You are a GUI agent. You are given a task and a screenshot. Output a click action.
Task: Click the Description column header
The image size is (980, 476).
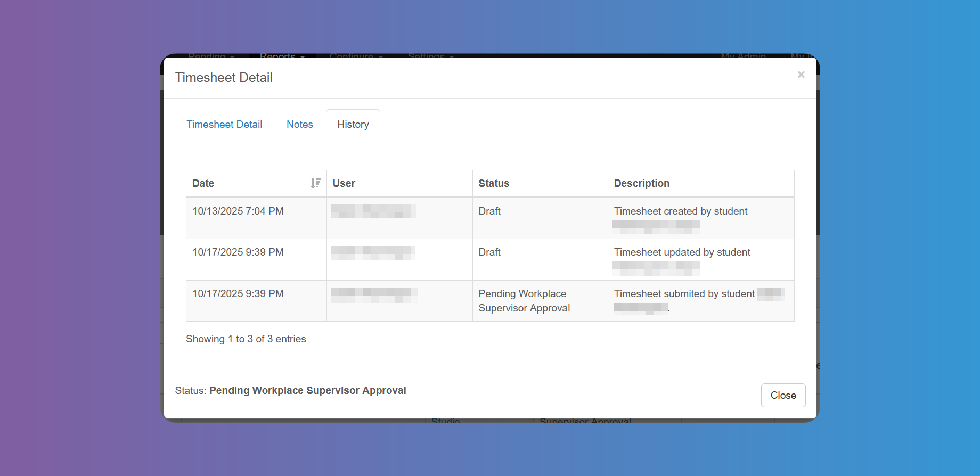701,183
